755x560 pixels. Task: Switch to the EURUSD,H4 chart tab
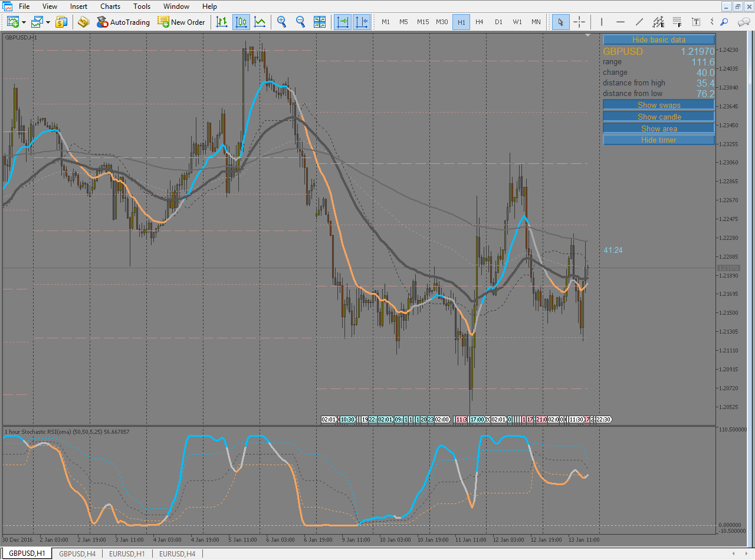point(177,554)
